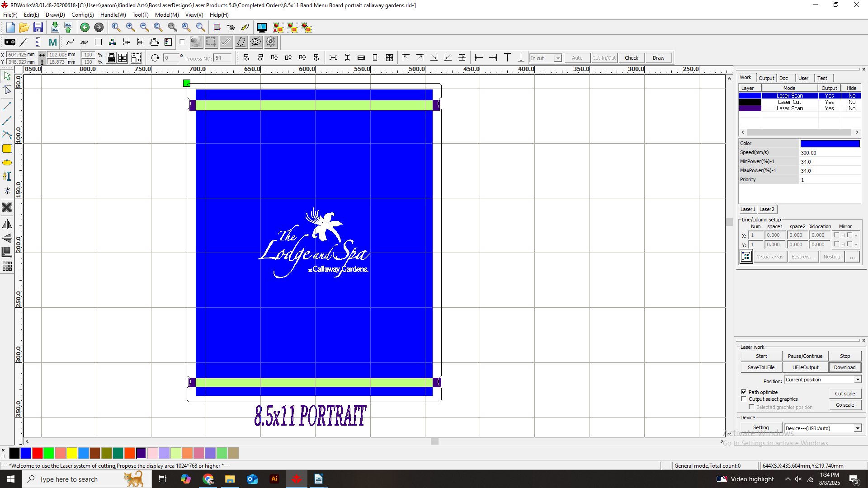Viewport: 868px width, 488px height.
Task: Click the gear settings icon in second toolbar
Action: [x=271, y=42]
